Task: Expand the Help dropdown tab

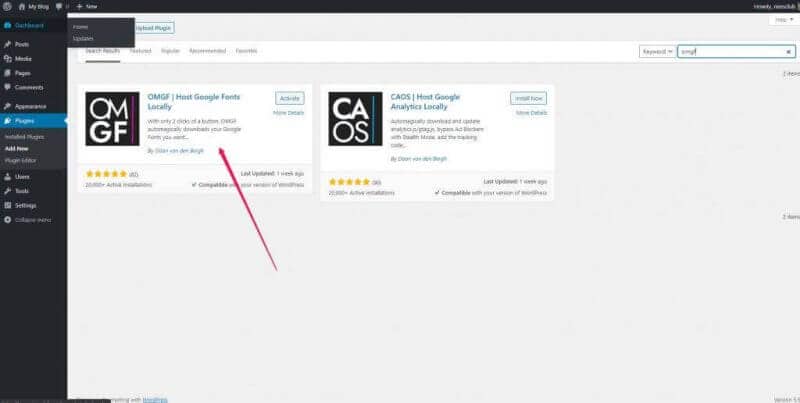Action: (x=784, y=20)
